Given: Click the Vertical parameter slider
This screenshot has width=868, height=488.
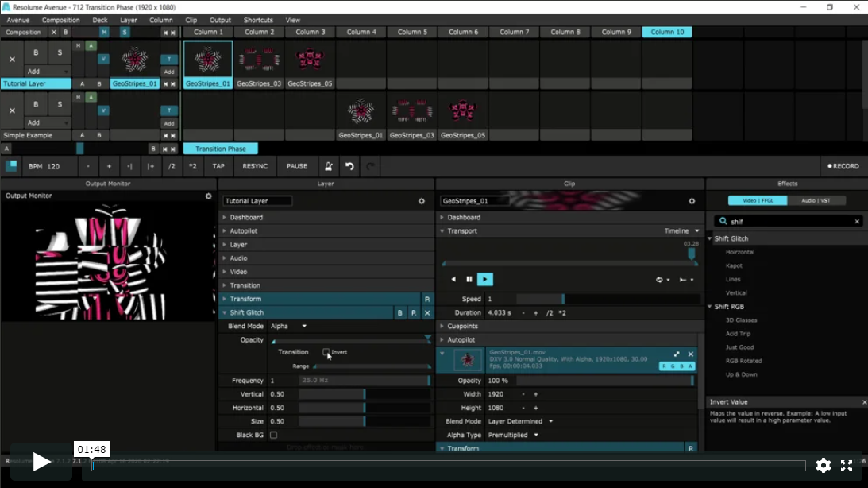Looking at the screenshot, I should point(364,394).
